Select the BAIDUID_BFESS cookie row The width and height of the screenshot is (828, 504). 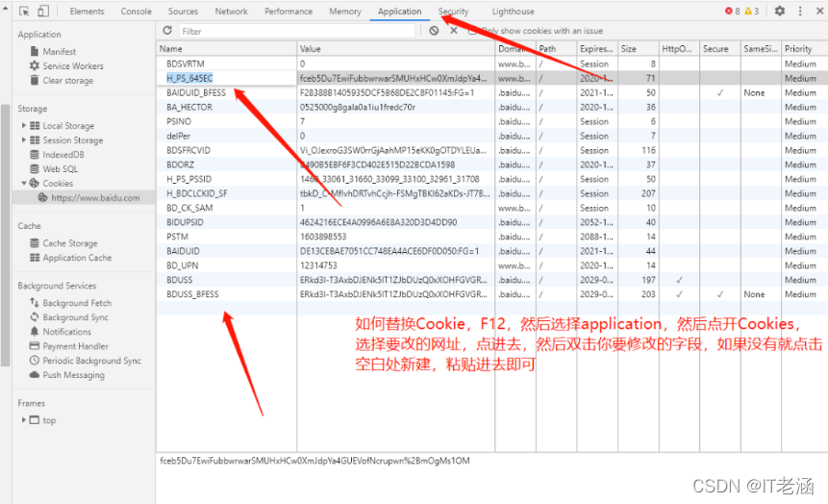coord(491,93)
